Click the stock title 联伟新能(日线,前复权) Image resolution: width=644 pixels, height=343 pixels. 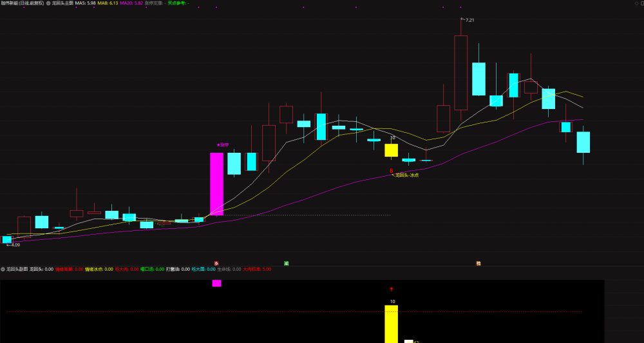22,3
